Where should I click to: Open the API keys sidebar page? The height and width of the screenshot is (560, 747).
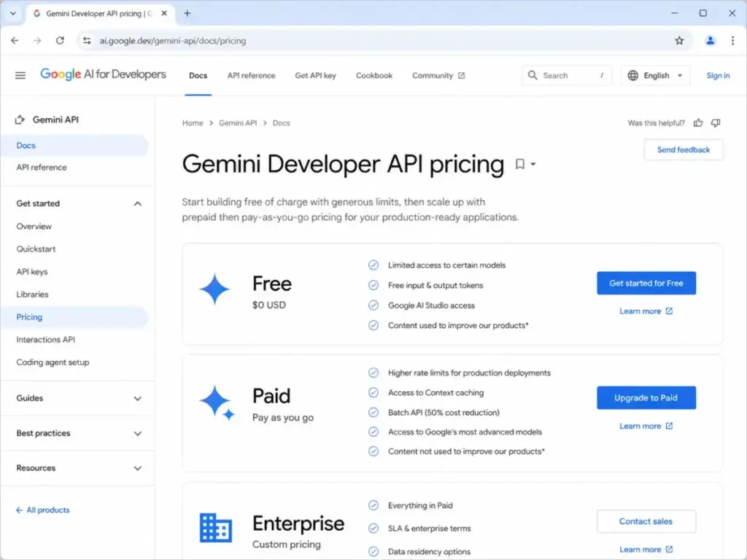32,272
